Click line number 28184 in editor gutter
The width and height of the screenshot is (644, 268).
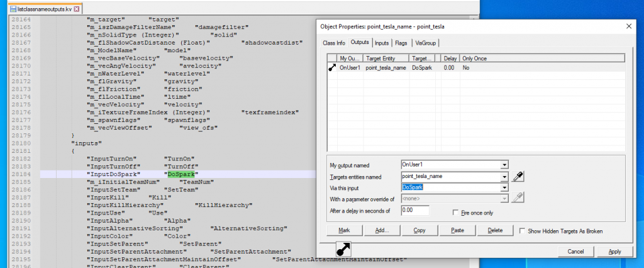pos(21,174)
